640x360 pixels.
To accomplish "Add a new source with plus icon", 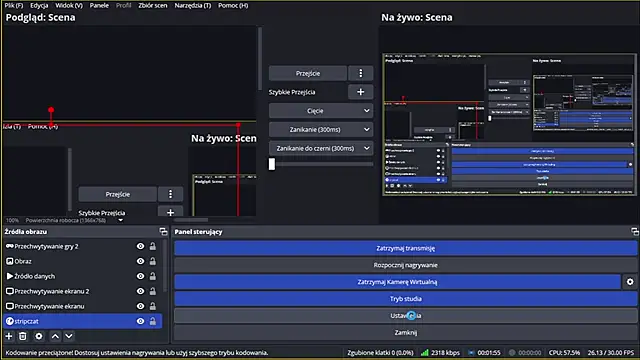I will [9, 336].
